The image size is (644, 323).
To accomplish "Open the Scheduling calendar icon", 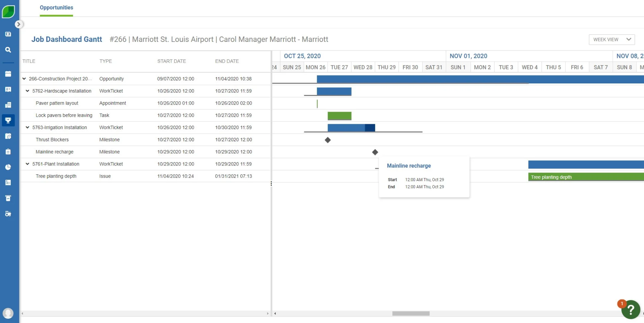I will [8, 73].
